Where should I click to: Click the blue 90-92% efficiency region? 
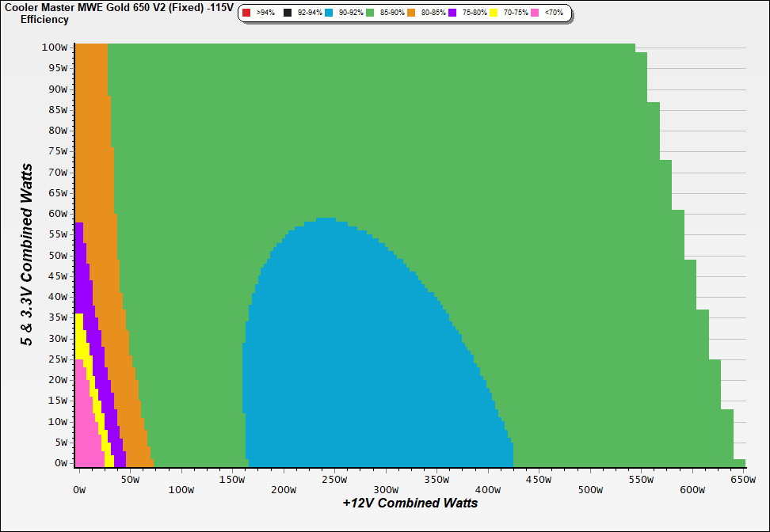pyautogui.click(x=356, y=356)
